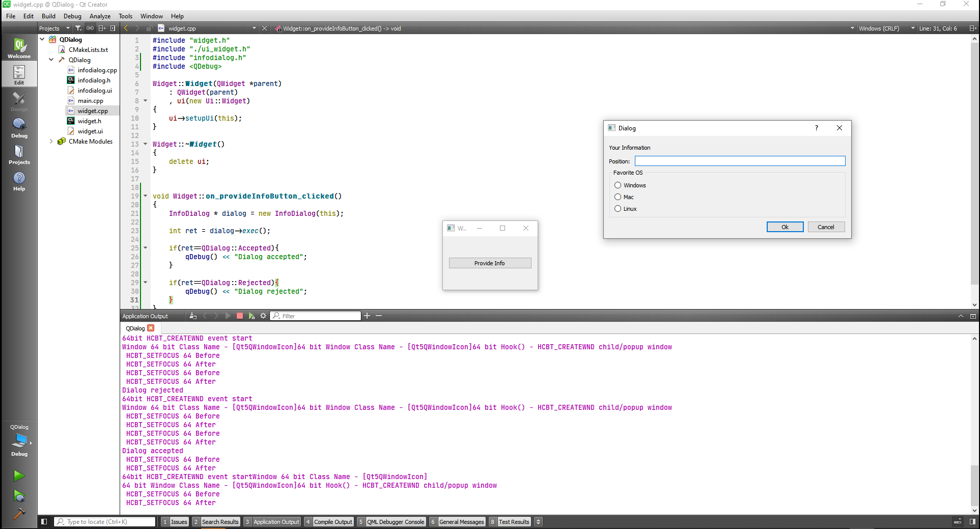The width and height of the screenshot is (980, 529).
Task: Open the Help menu in menu bar
Action: tap(177, 16)
